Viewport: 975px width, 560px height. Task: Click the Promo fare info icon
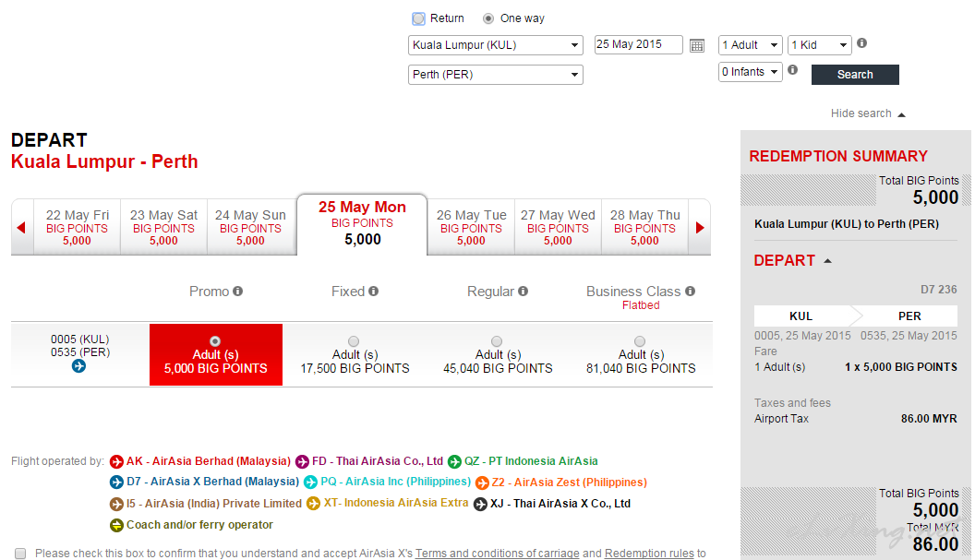coord(237,291)
